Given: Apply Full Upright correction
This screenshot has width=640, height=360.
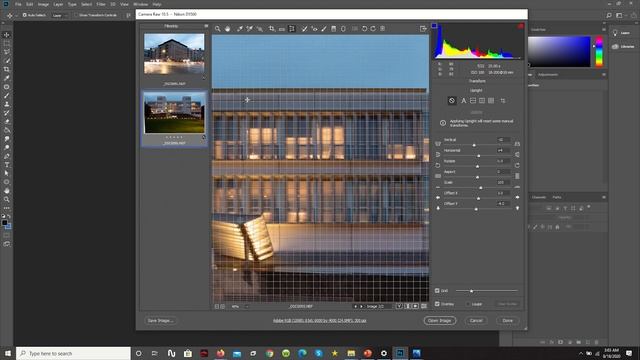Looking at the screenshot, I should pos(491,100).
